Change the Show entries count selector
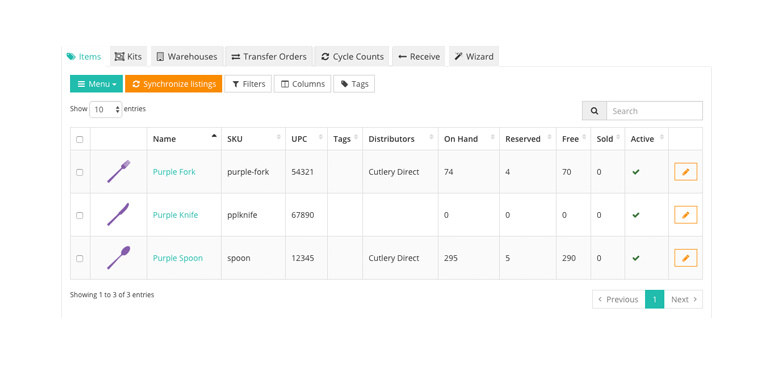The width and height of the screenshot is (773, 373). (105, 109)
